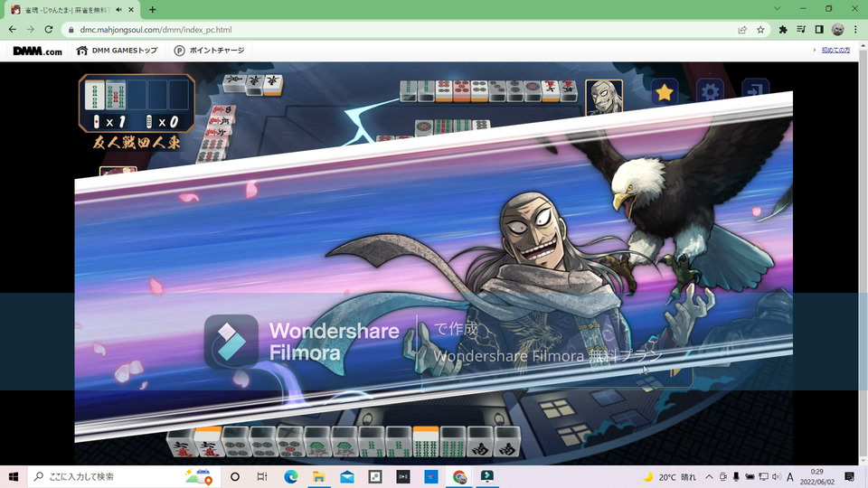
Task: Open ポイントチャージ
Action: pos(209,51)
